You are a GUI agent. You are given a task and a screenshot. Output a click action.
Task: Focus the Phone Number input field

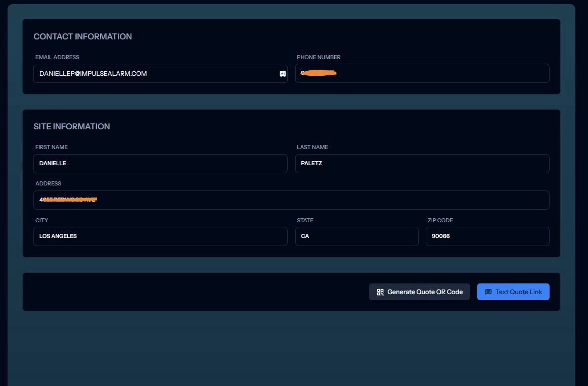pos(422,73)
